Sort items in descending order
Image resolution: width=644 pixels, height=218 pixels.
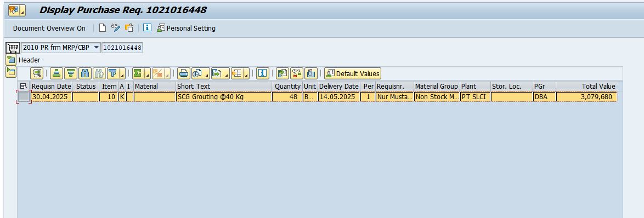coord(71,73)
